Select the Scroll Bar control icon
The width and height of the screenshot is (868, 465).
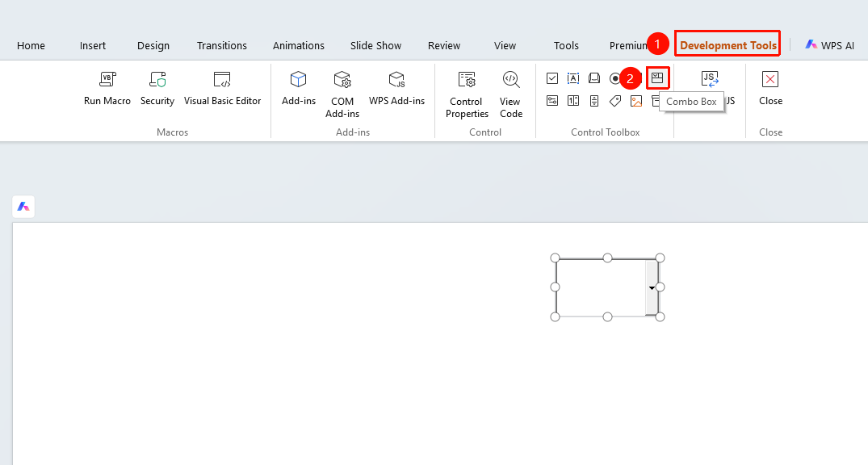point(594,101)
